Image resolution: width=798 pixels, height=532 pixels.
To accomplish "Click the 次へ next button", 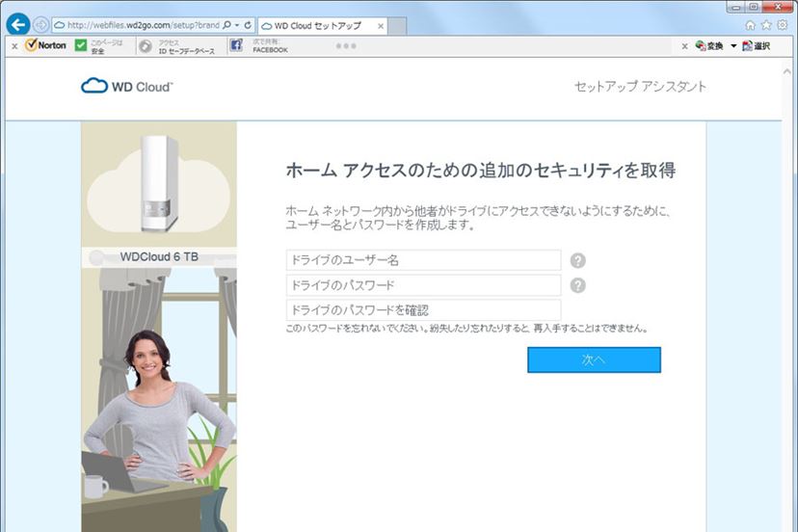I will pyautogui.click(x=594, y=359).
